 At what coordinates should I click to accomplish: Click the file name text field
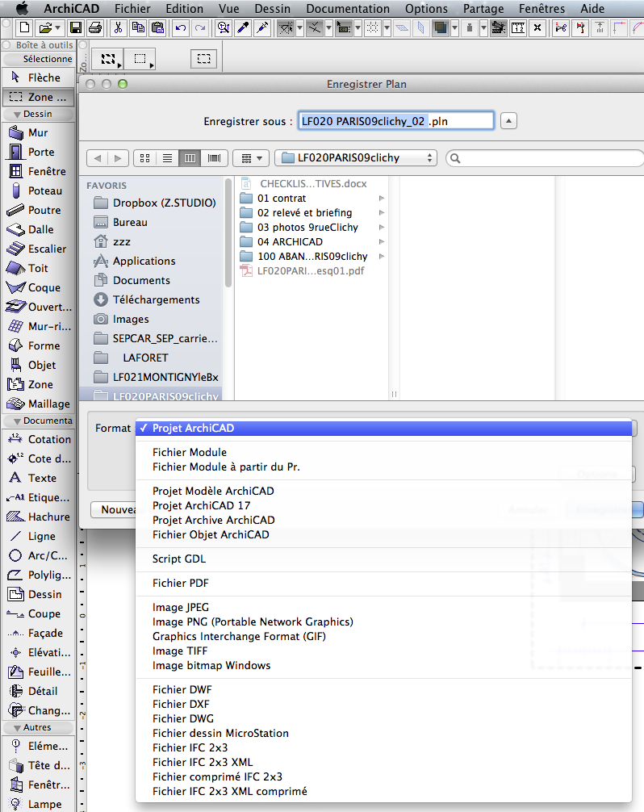(x=395, y=121)
